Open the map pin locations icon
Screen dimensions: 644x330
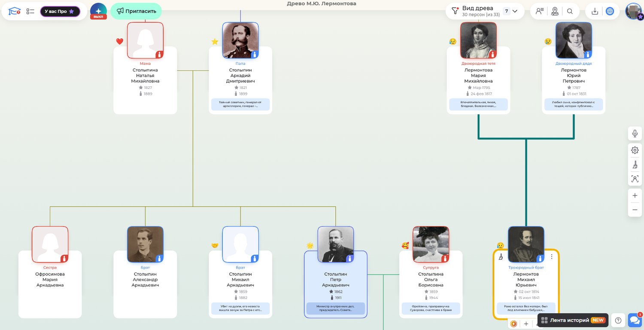555,11
